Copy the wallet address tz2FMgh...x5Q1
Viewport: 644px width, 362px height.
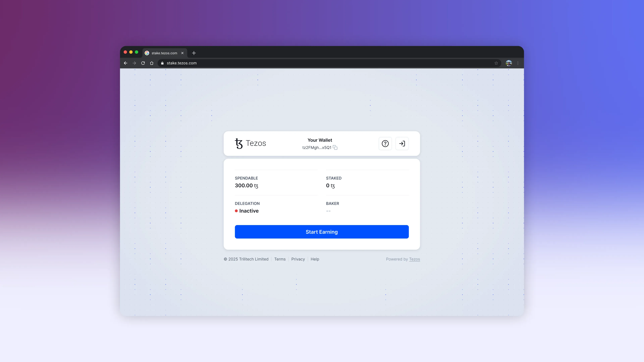[x=335, y=148]
